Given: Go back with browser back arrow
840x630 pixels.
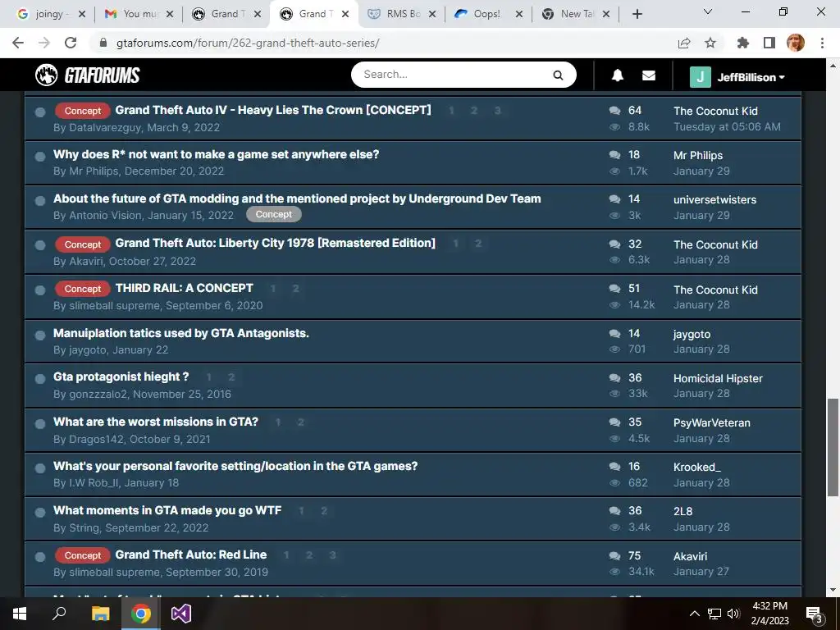Looking at the screenshot, I should click(x=18, y=43).
